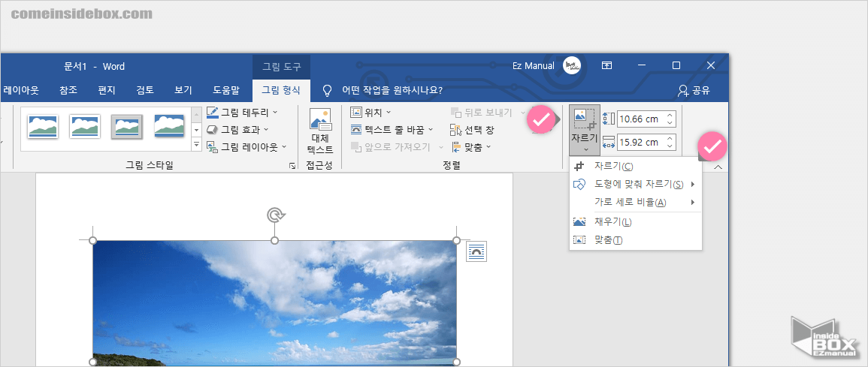Decrease picture height with down spinner
This screenshot has width=868, height=367.
[670, 122]
